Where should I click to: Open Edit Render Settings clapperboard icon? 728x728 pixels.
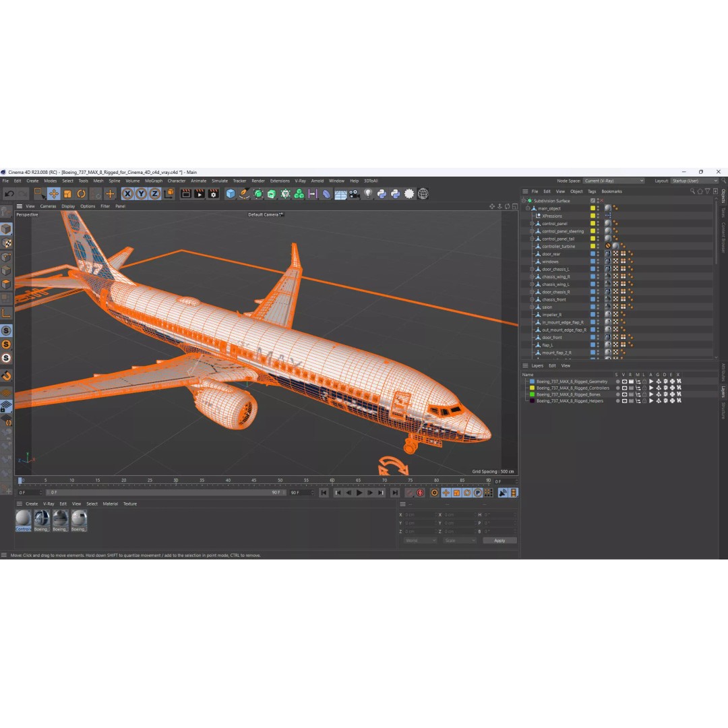coord(213,194)
